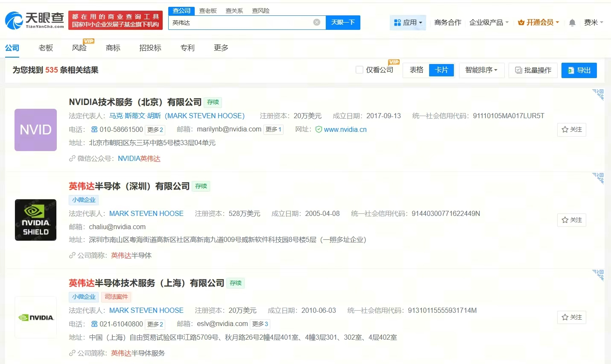Open the 应用 dropdown
Viewport: 611px width, 364px height.
(408, 22)
